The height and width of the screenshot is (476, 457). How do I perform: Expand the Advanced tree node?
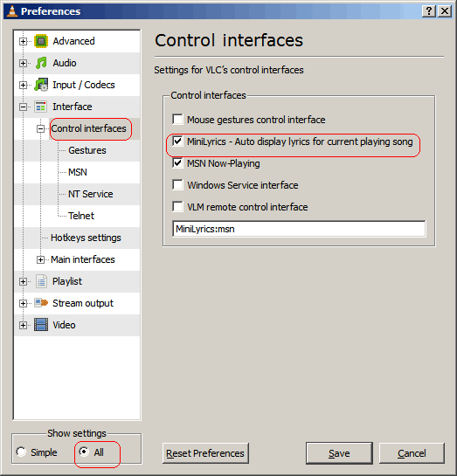pyautogui.click(x=23, y=41)
